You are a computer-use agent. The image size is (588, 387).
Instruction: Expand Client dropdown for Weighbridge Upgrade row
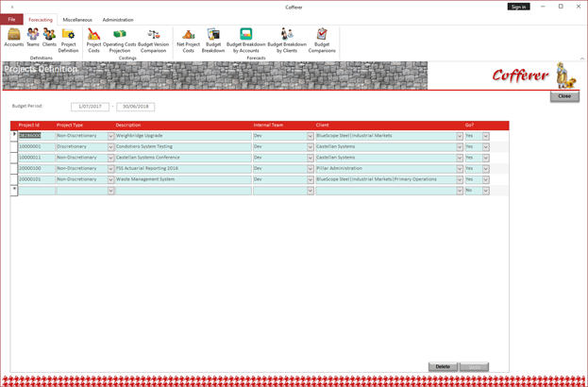pos(460,136)
